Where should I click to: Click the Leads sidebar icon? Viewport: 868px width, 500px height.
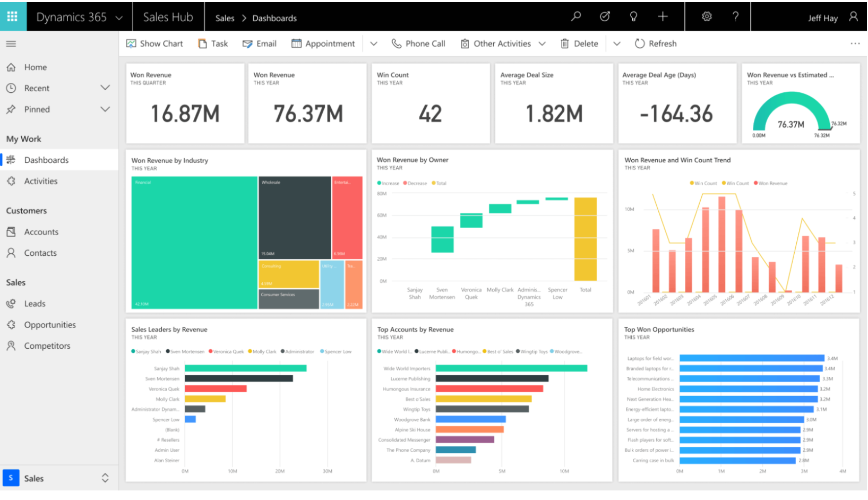coord(11,304)
